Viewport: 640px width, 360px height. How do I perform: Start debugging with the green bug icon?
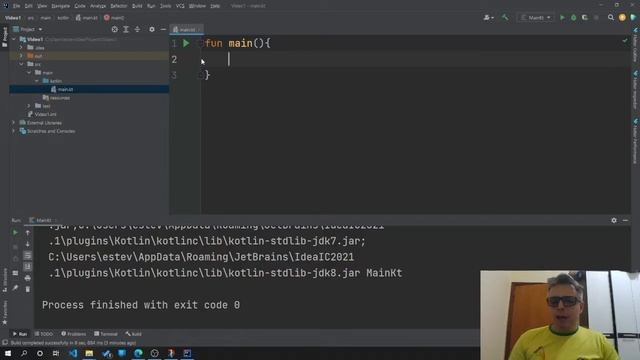coord(573,18)
